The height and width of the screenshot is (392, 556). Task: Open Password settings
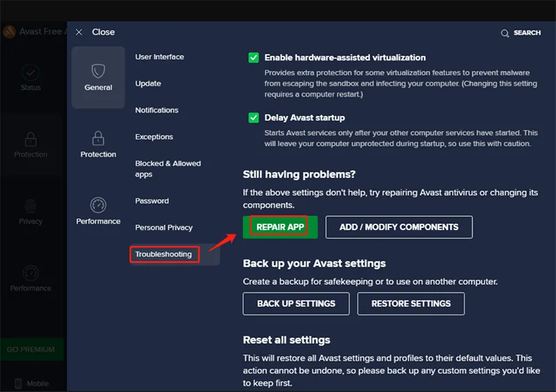point(152,201)
